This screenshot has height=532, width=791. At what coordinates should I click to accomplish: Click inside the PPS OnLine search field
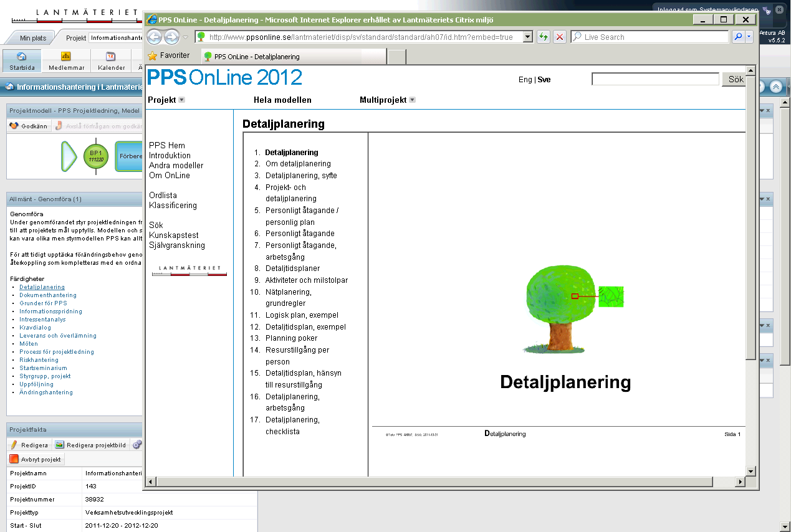pos(655,79)
